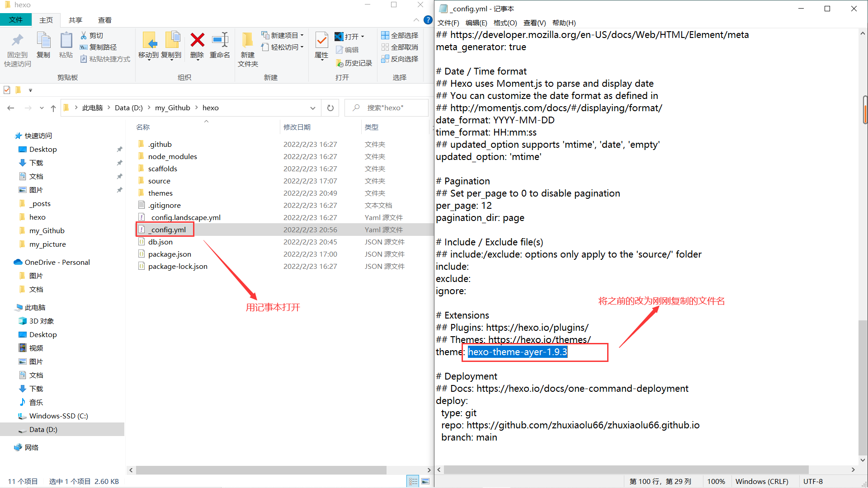Click the Back navigation arrow
The image size is (868, 488).
(x=11, y=108)
